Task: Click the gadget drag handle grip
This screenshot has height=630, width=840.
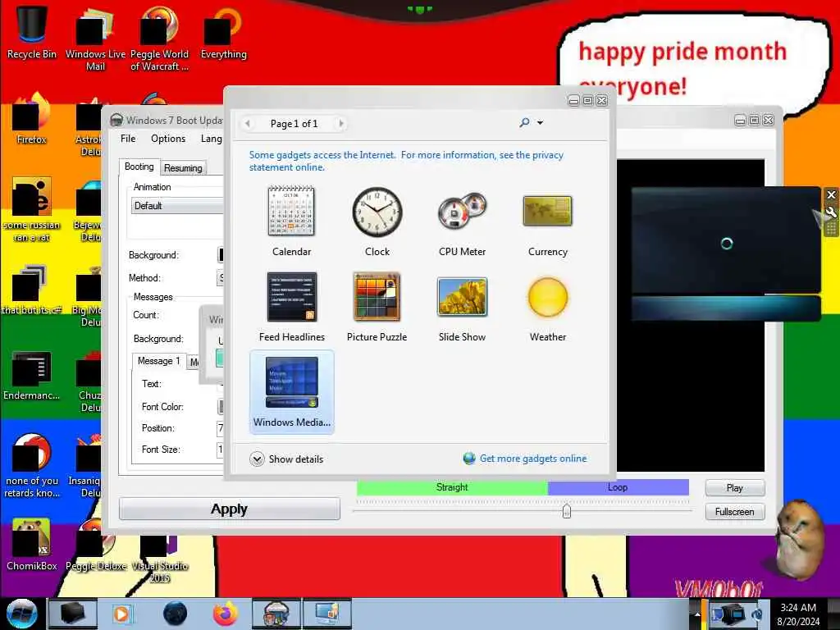Action: [831, 230]
